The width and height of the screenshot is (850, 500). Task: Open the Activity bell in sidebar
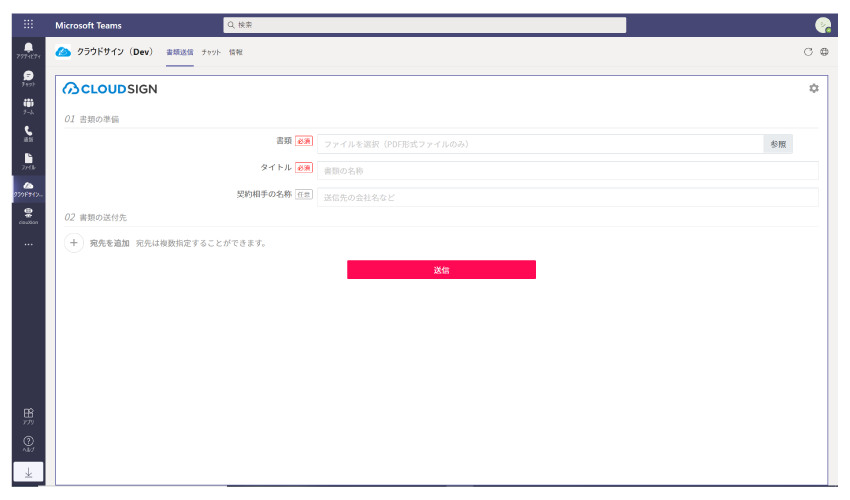click(28, 50)
